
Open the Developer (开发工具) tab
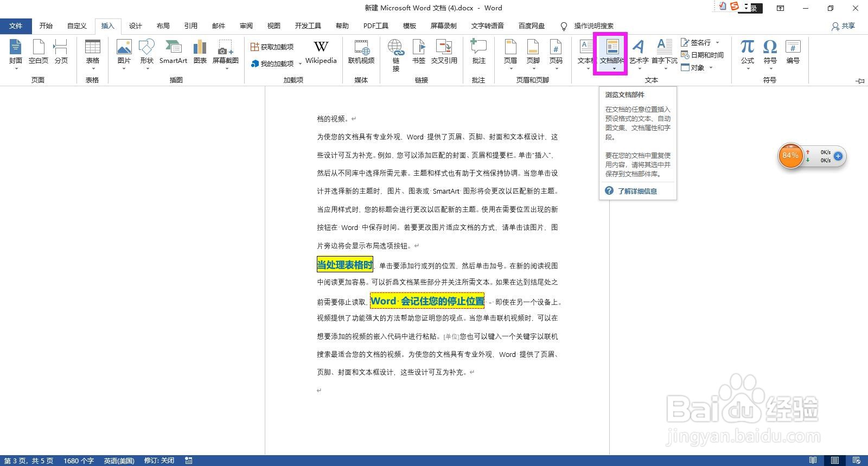pos(308,25)
